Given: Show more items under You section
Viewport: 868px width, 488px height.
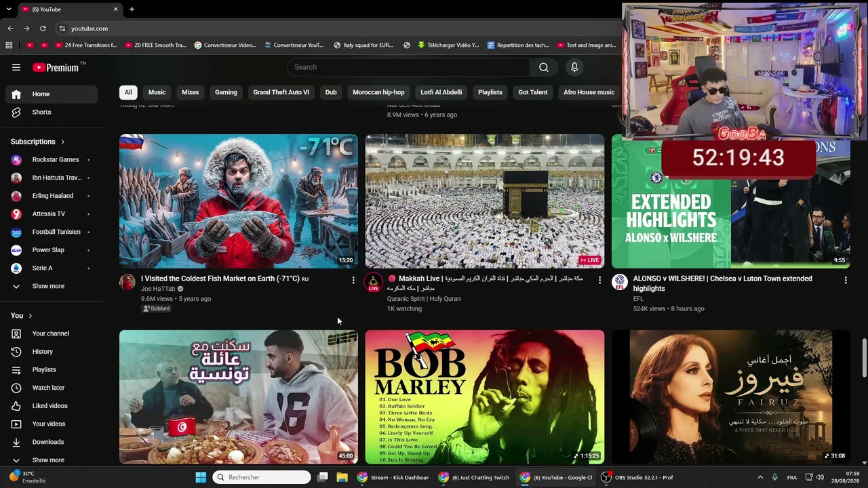Looking at the screenshot, I should coord(52,460).
